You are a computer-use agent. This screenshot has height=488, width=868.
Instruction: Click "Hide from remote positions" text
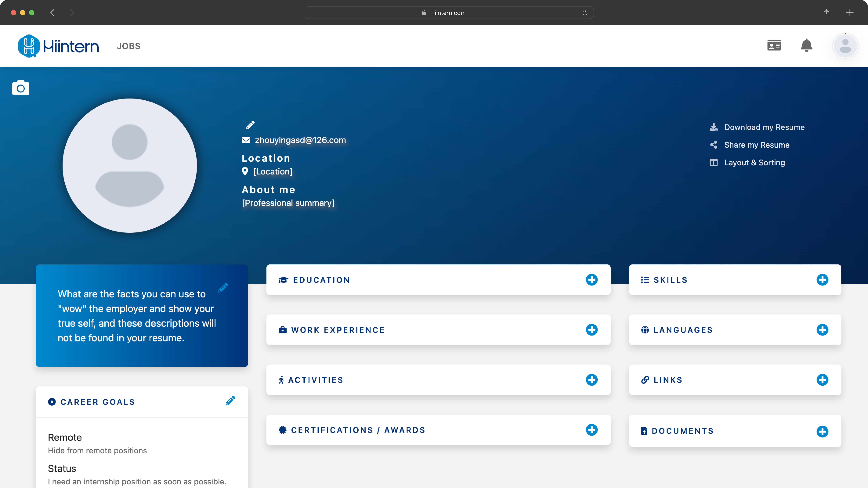click(x=97, y=451)
